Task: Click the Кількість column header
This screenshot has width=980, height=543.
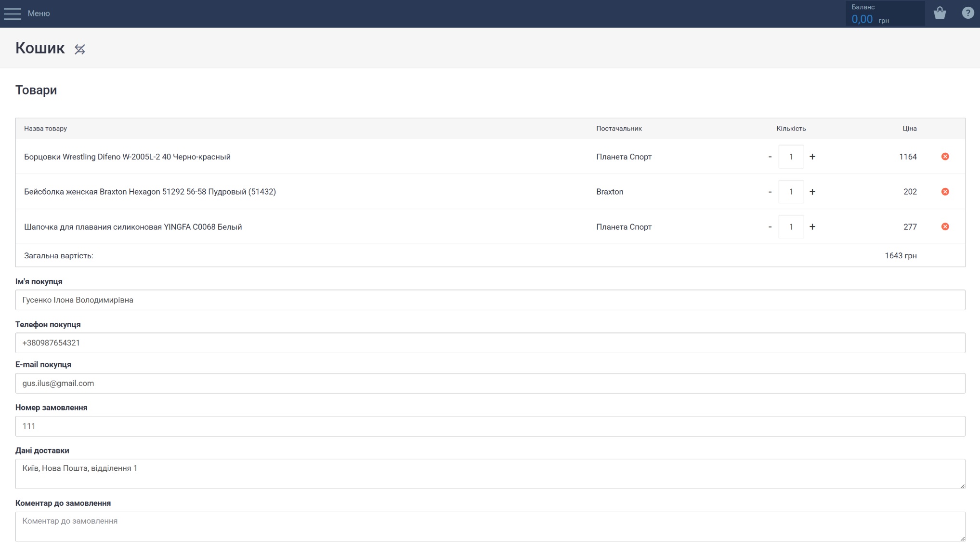Action: coord(791,129)
